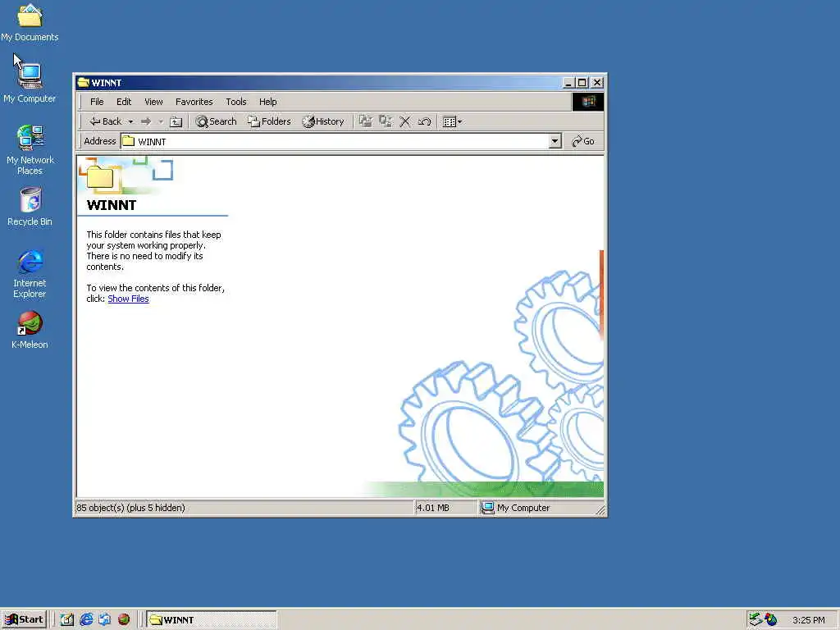Open the Back history dropdown arrow
840x630 pixels.
coord(130,121)
